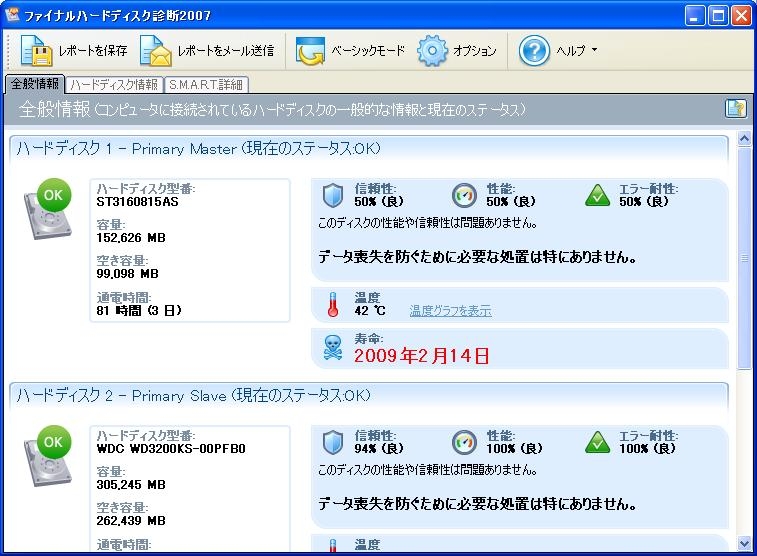Click the 信頼性 shield icon for ST3160815AS
Screen dimensions: 757x556
333,195
